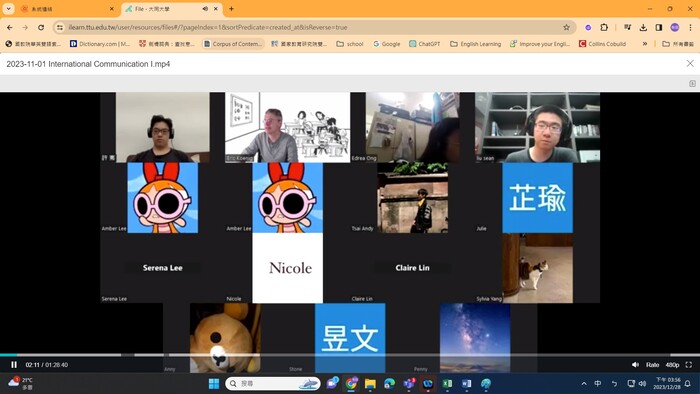Open the Google bookmark
This screenshot has height=394, width=700.
[387, 44]
